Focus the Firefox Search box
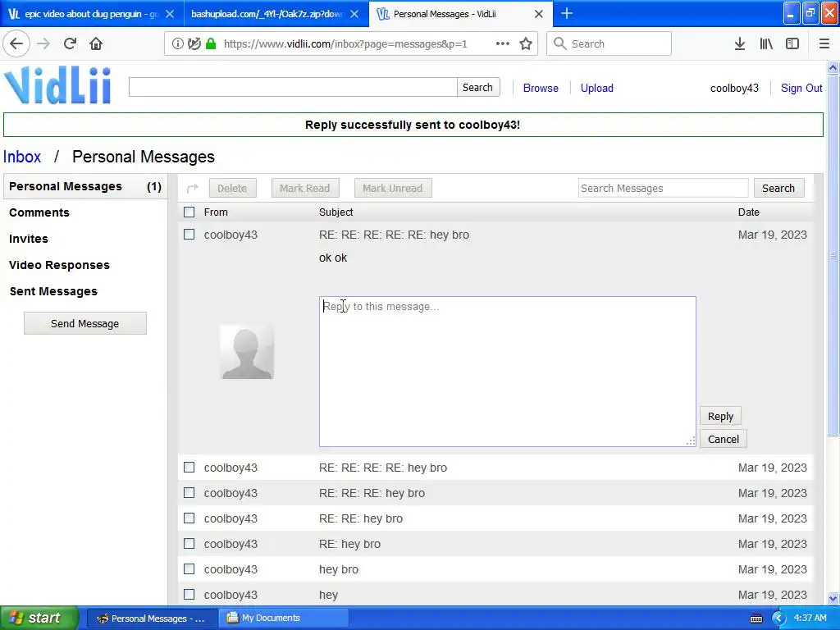 (609, 43)
